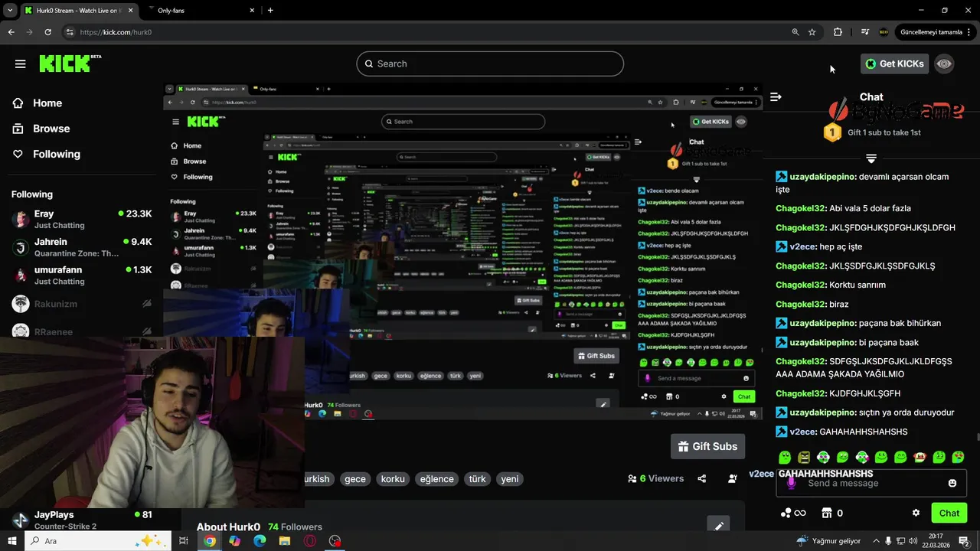
Task: Click the 6 Viewers count under the stream
Action: click(655, 479)
